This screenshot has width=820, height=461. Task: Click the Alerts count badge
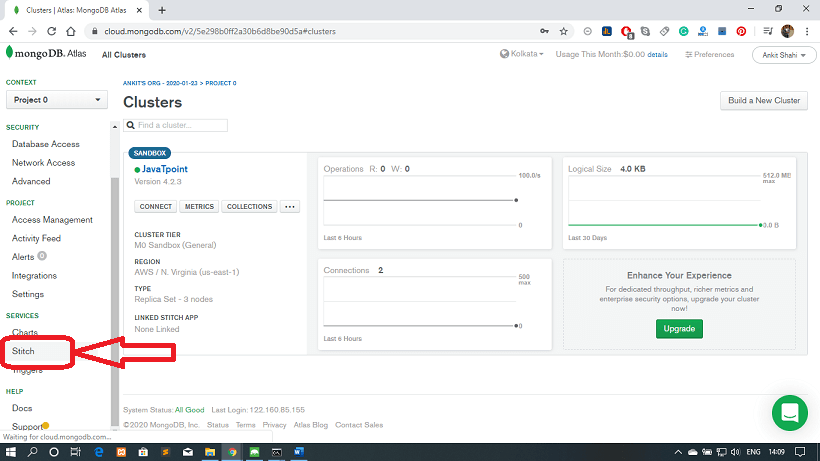point(42,256)
